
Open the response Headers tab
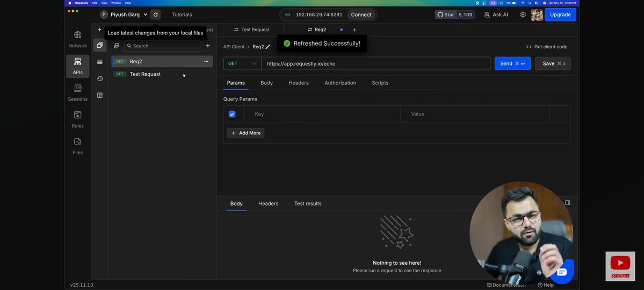click(268, 204)
